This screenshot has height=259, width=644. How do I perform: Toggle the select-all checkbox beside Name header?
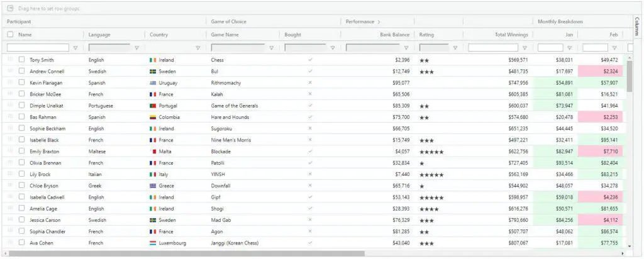(x=10, y=35)
